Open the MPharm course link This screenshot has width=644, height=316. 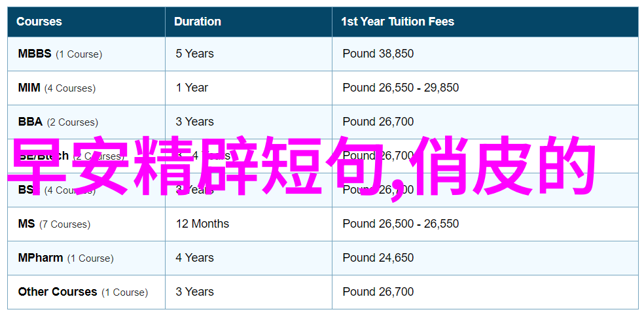click(41, 258)
